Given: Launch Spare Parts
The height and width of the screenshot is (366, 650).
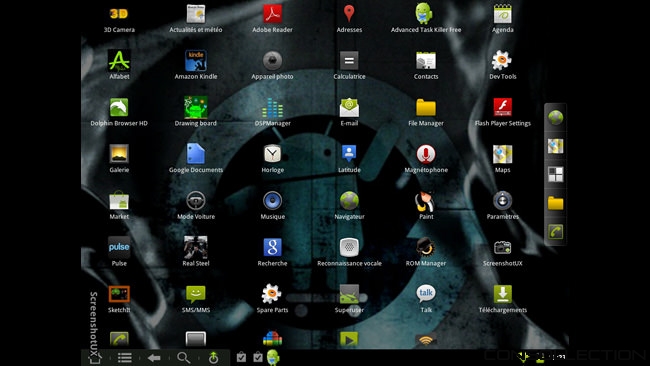Looking at the screenshot, I should [272, 298].
